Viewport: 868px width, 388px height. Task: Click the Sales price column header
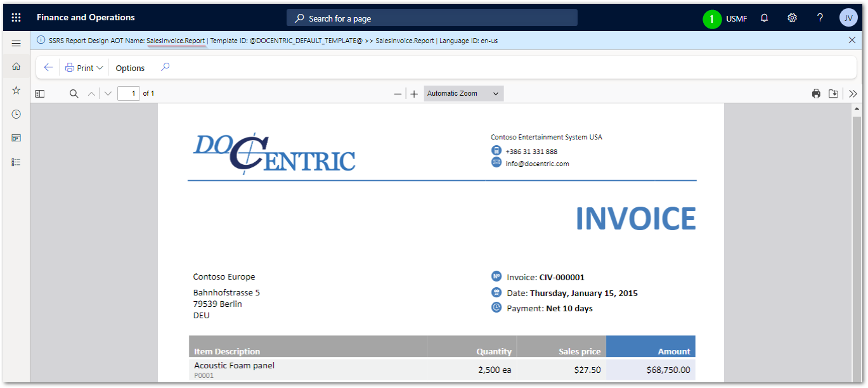click(580, 351)
